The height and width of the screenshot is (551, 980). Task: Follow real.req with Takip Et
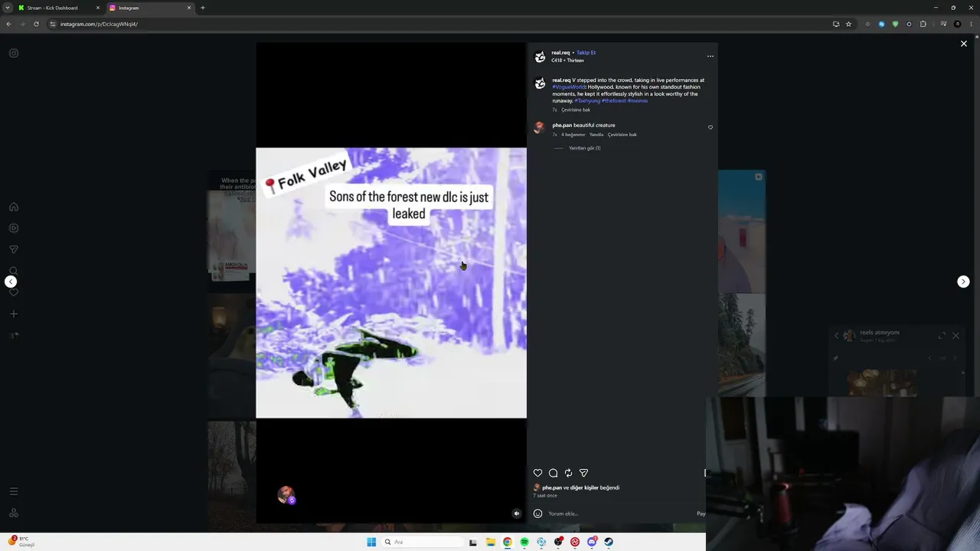pyautogui.click(x=586, y=53)
